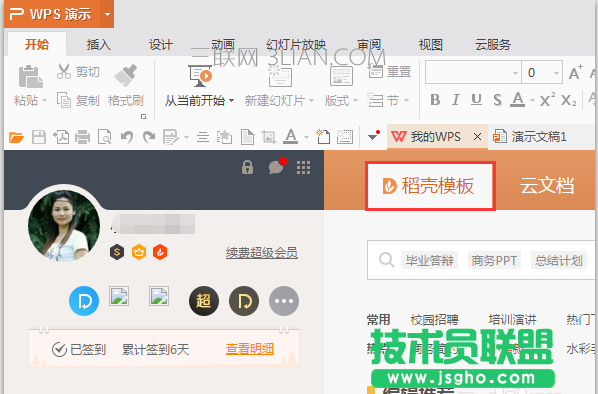Open the 云文档 tab

547,186
